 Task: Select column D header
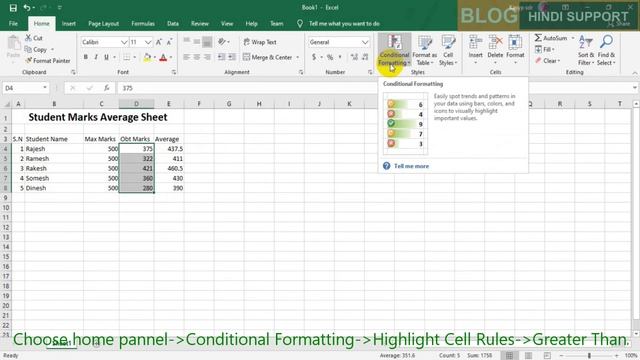136,104
